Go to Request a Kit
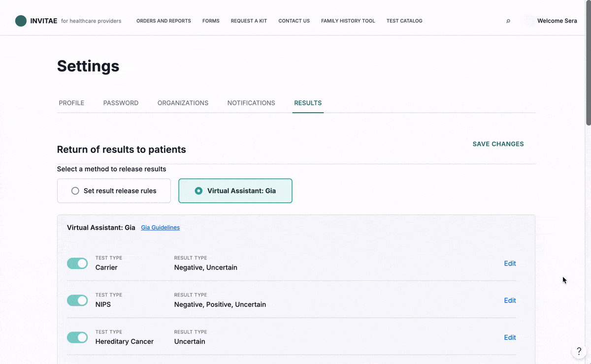591x364 pixels. pyautogui.click(x=249, y=21)
